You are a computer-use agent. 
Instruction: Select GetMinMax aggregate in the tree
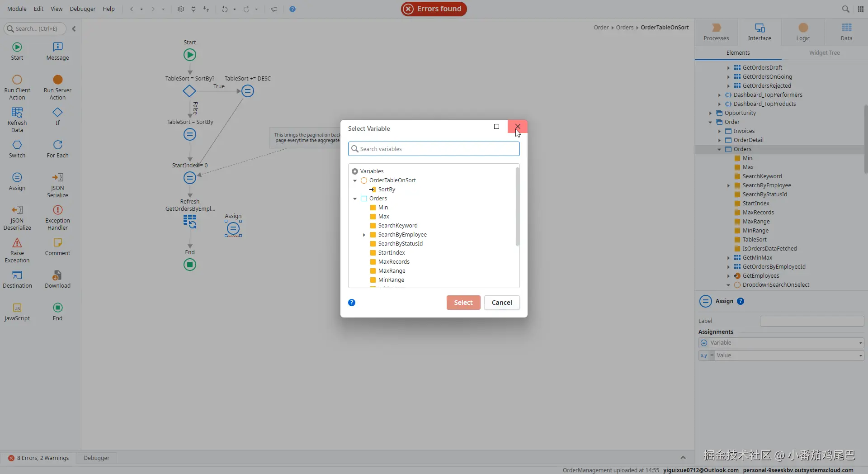click(757, 258)
